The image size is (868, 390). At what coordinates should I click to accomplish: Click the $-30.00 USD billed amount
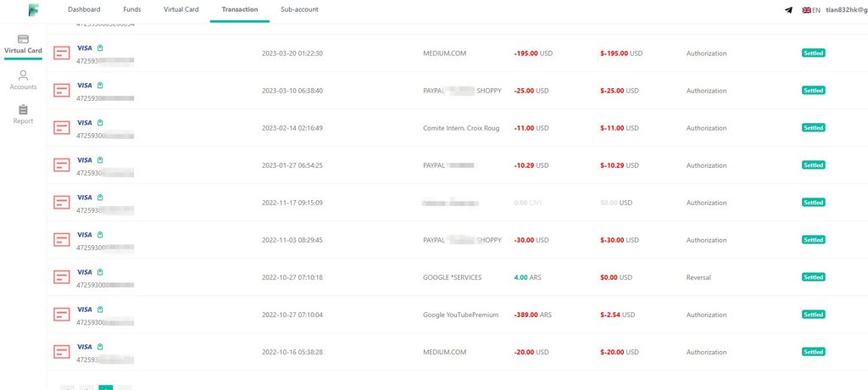pyautogui.click(x=620, y=240)
